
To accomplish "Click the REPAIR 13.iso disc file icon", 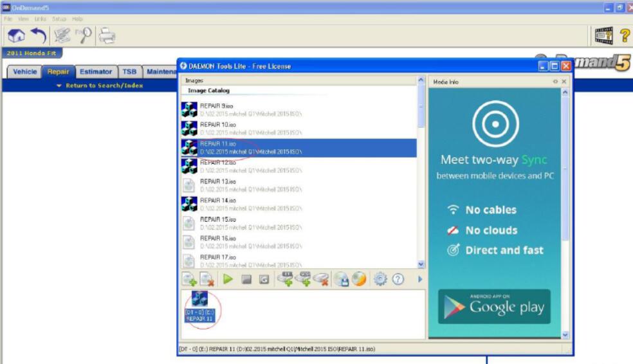I will point(188,186).
